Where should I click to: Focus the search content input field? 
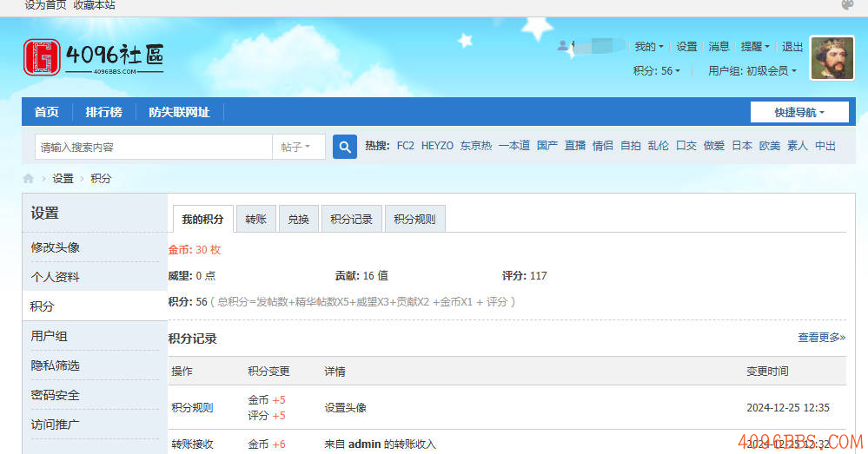point(154,147)
